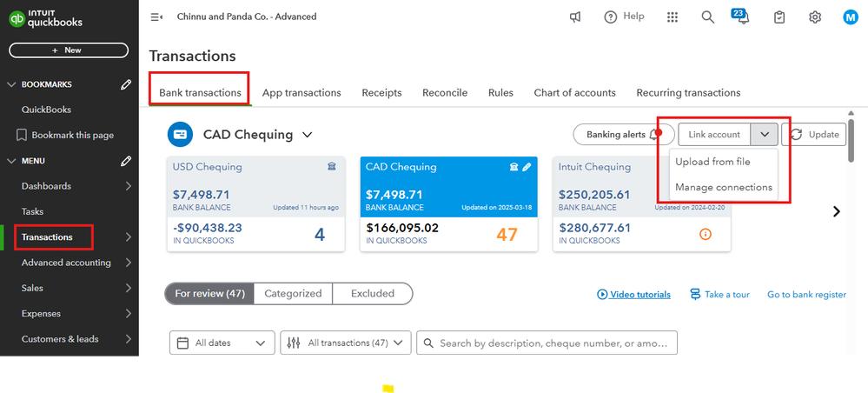Expand the Link account dropdown arrow

[x=764, y=135]
